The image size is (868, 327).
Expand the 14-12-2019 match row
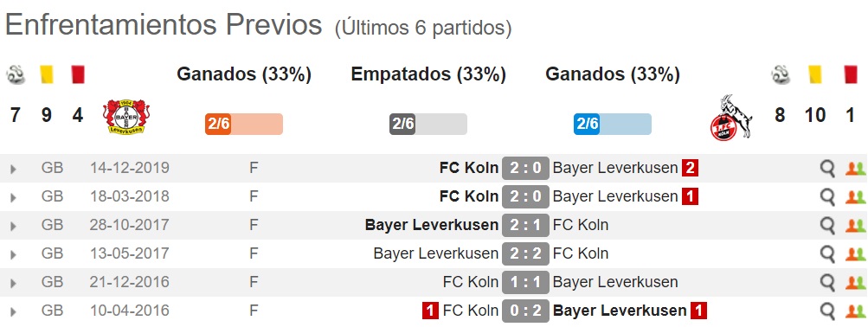(x=13, y=169)
